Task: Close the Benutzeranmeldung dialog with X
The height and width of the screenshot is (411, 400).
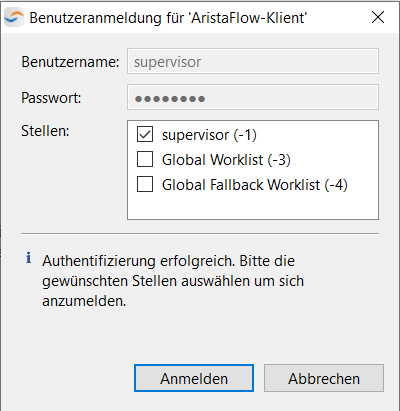Action: tap(378, 17)
